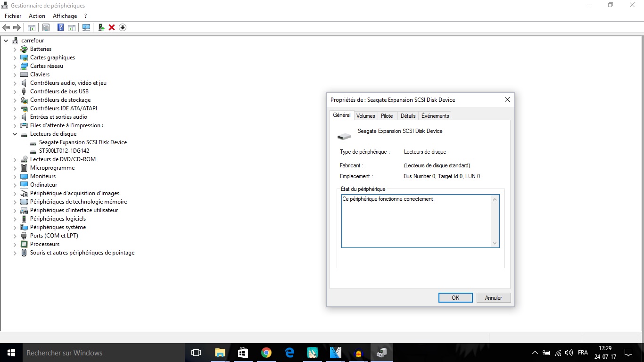
Task: Click Annuler in the properties dialog
Action: (x=494, y=298)
